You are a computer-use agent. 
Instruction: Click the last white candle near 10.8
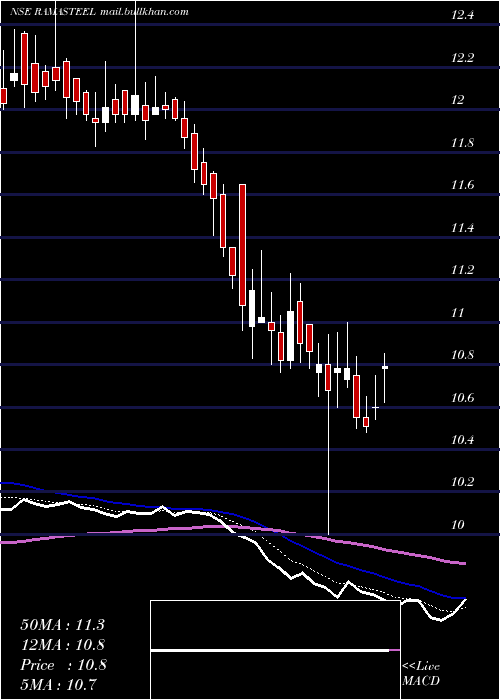pyautogui.click(x=385, y=367)
